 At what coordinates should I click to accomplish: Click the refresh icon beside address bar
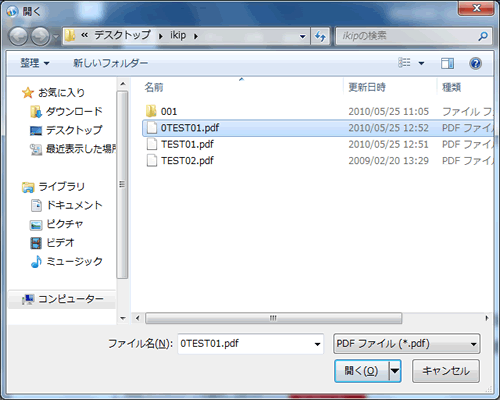(x=320, y=36)
